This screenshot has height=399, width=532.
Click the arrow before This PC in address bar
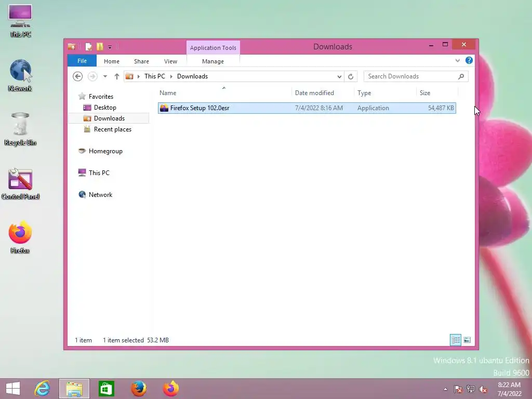click(138, 76)
